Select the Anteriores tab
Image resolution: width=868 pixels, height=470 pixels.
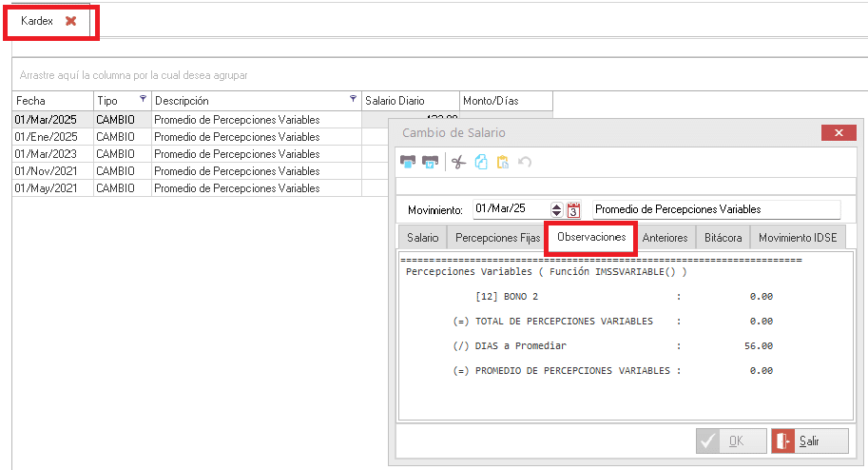point(665,238)
